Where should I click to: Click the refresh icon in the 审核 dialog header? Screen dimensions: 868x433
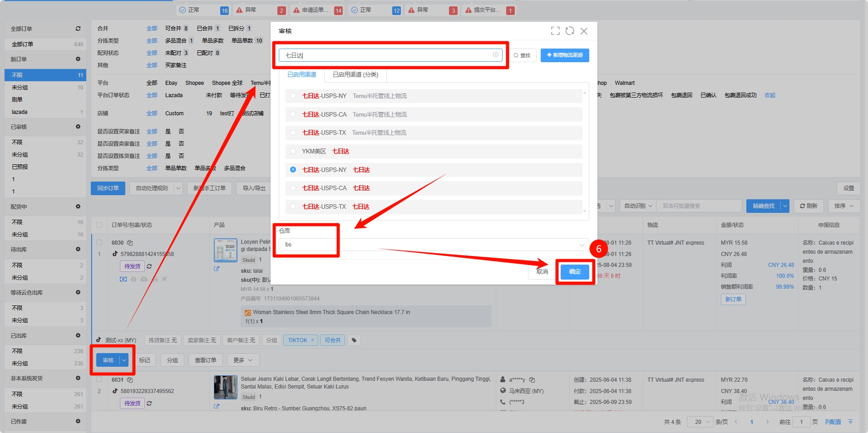pyautogui.click(x=570, y=31)
